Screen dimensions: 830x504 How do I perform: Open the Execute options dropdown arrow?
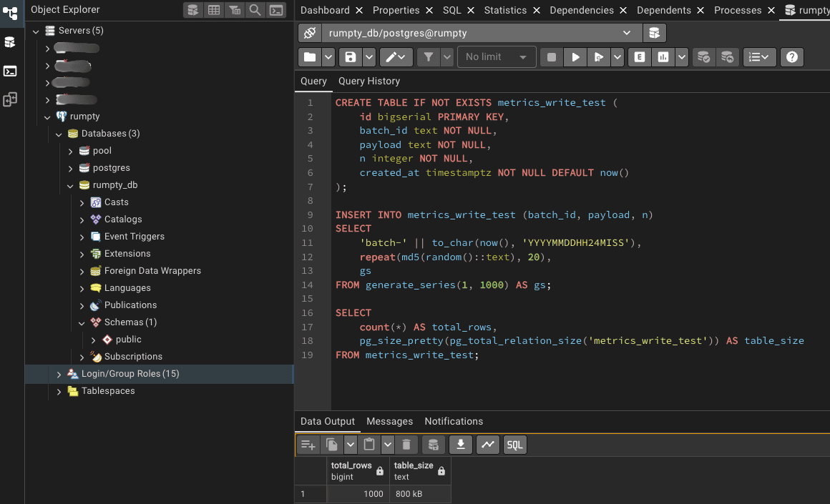(617, 57)
